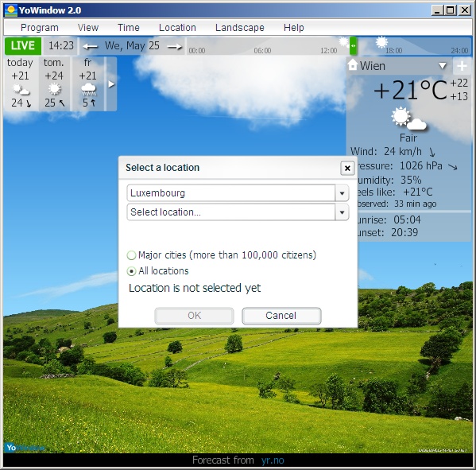The image size is (476, 470).
Task: Select All locations radio option
Action: pyautogui.click(x=131, y=271)
